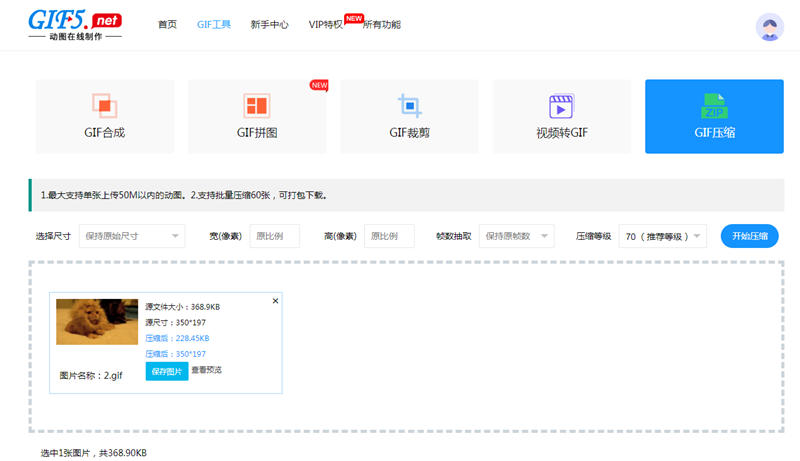Expand the 帧数抽取 dropdown
Screen dimensions: 800x461
point(516,236)
